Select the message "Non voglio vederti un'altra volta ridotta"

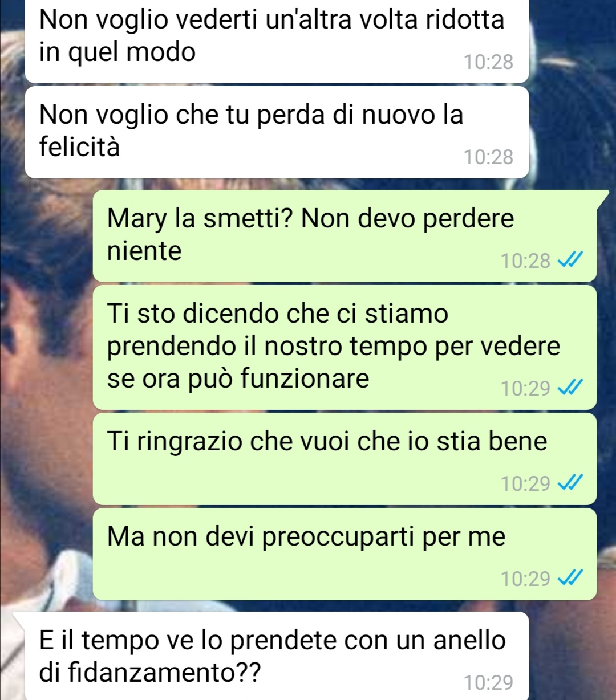pyautogui.click(x=277, y=41)
